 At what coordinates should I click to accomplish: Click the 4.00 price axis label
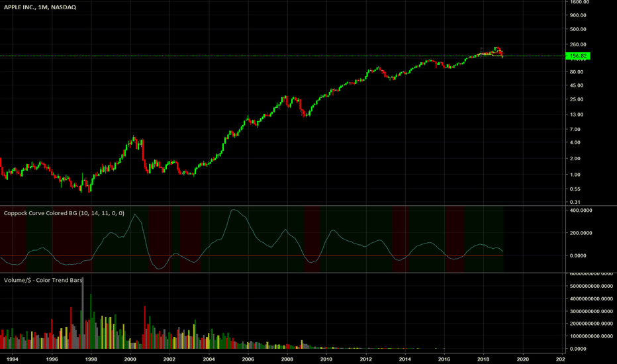[575, 143]
